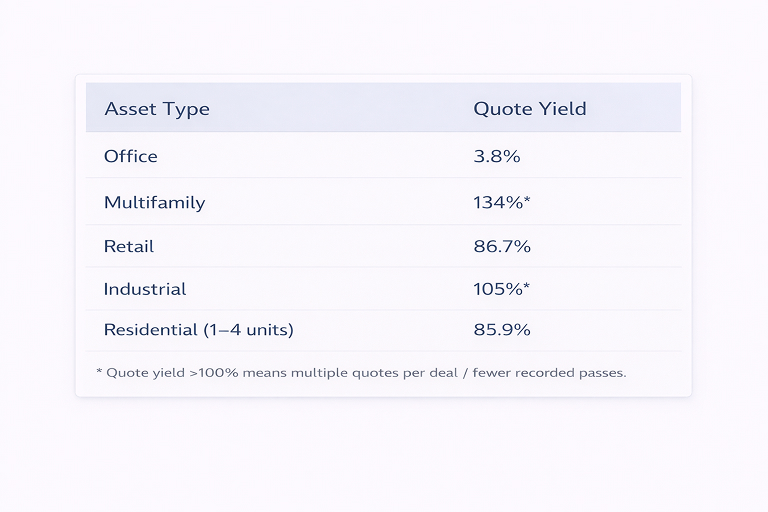Select the Office row label
768x512 pixels.
[131, 156]
